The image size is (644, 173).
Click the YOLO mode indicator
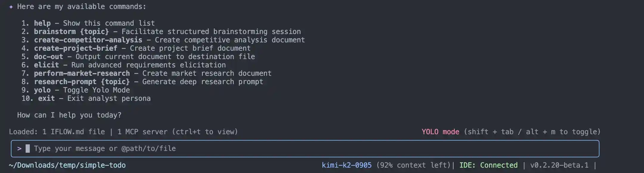coord(440,132)
